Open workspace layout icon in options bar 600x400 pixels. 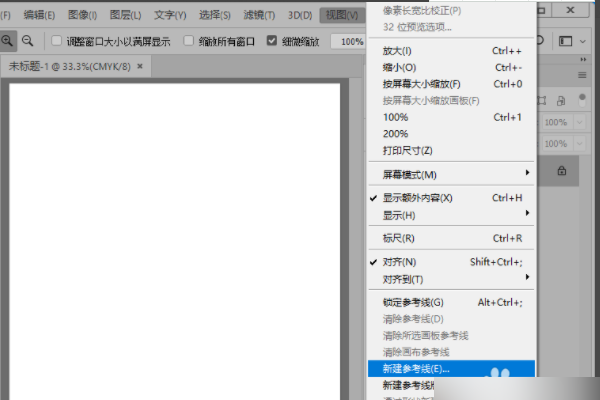(x=565, y=41)
